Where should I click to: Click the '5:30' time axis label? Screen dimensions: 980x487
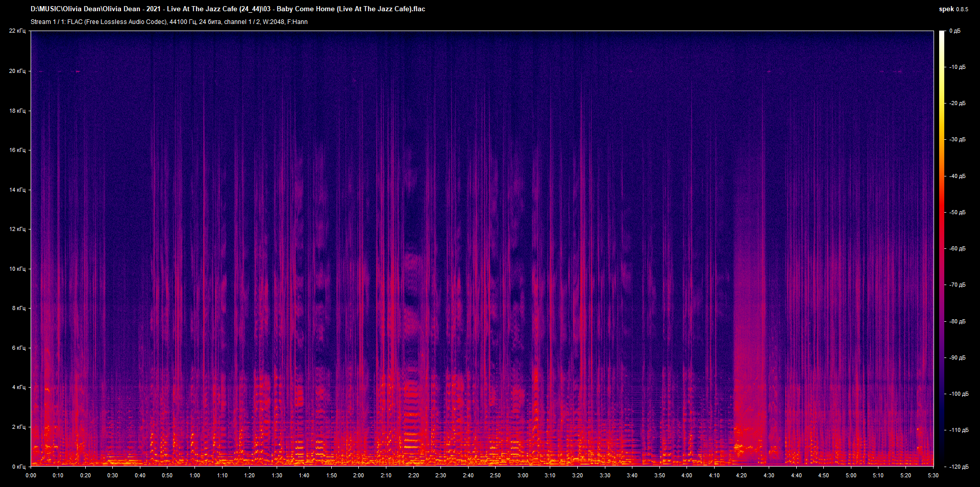(933, 475)
